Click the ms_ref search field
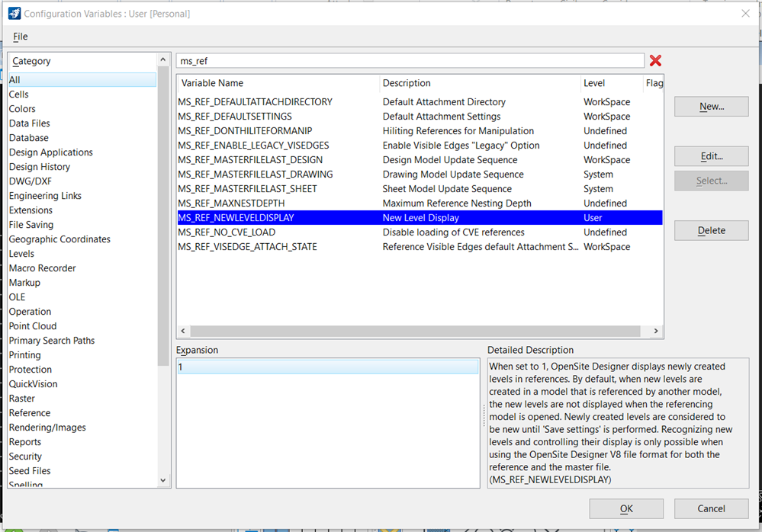Viewport: 762px width, 532px height. coord(410,61)
